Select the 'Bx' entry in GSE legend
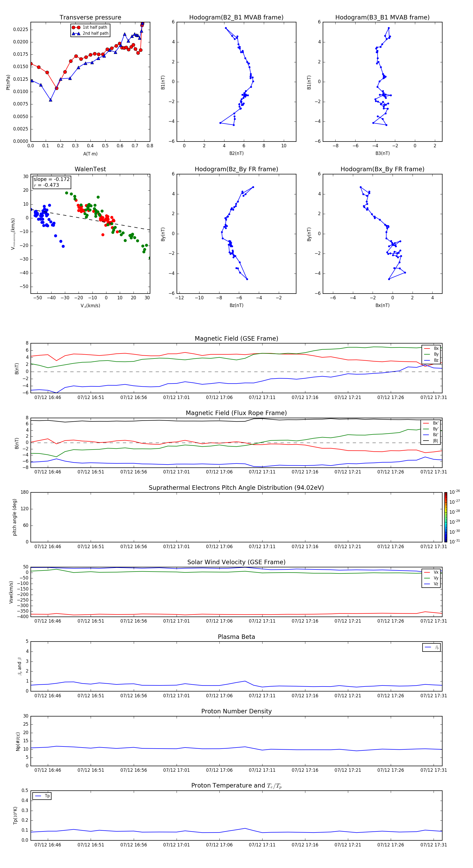The width and height of the screenshot is (473, 868). click(431, 349)
